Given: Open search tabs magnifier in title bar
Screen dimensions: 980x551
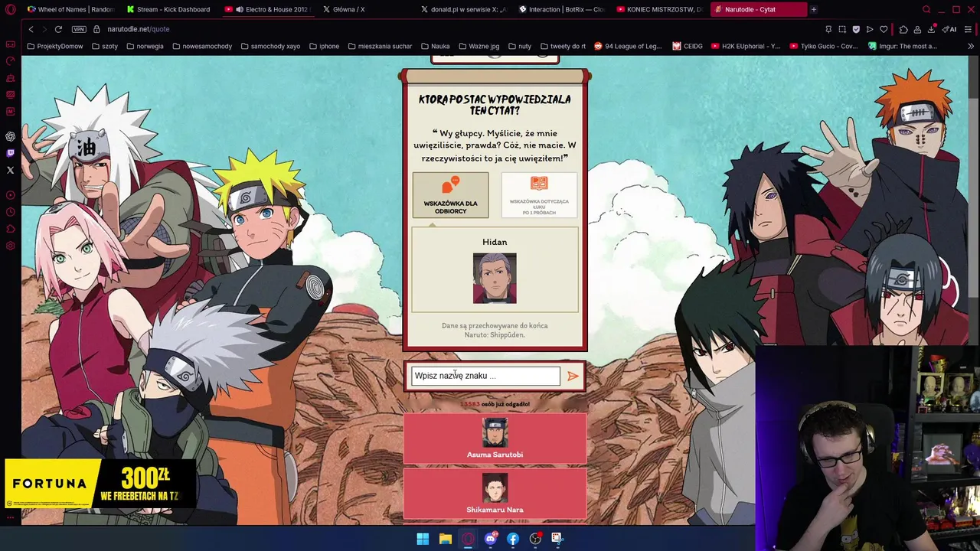Looking at the screenshot, I should click(x=926, y=9).
